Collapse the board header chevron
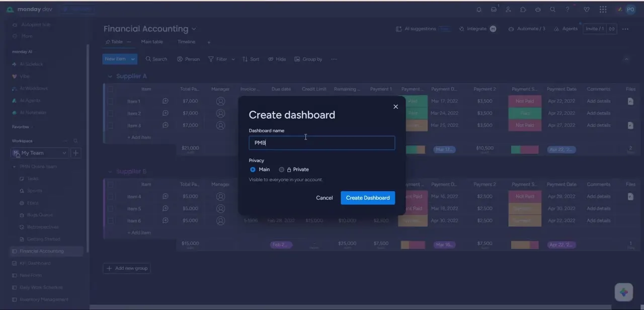644x310 pixels. (x=626, y=59)
